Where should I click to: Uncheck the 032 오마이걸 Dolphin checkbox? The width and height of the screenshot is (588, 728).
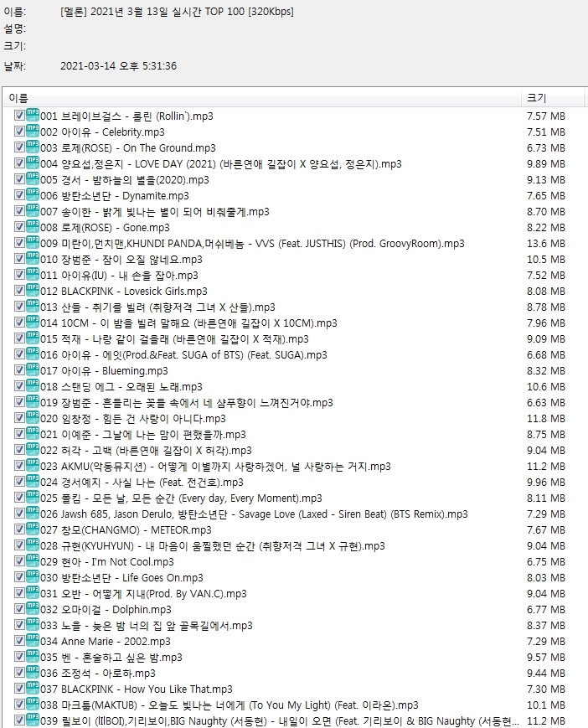click(x=19, y=609)
